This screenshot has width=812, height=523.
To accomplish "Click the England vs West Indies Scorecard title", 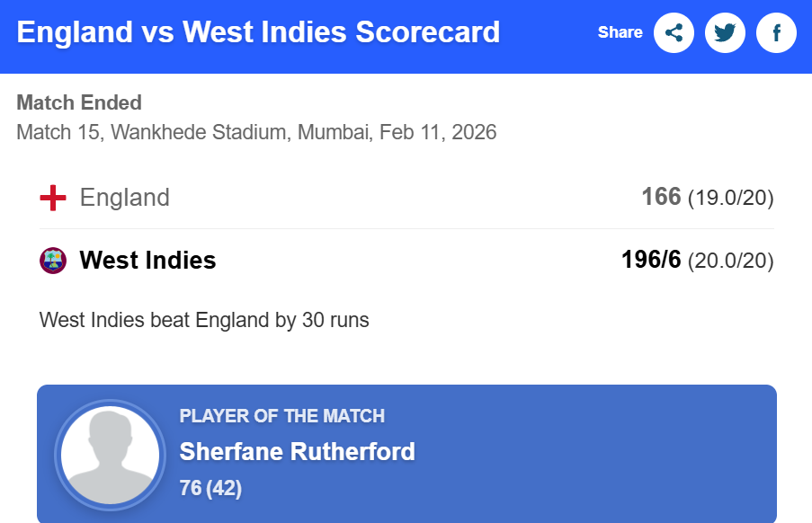I will pos(258,32).
